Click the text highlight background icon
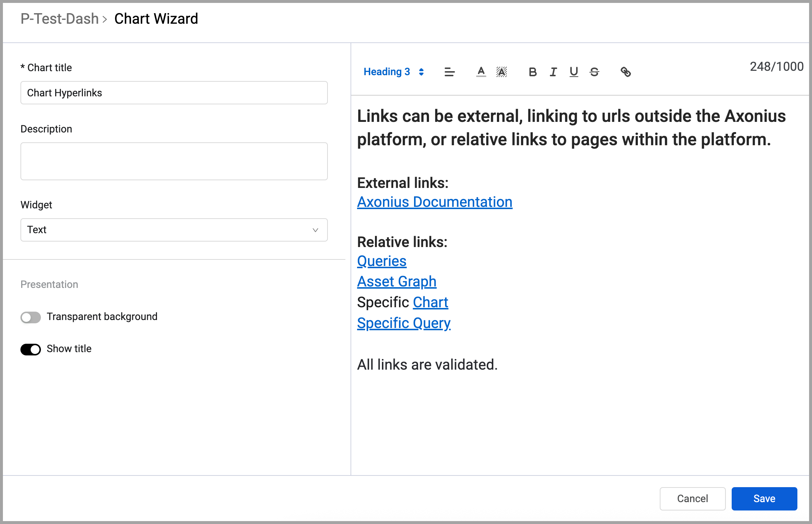Image resolution: width=812 pixels, height=524 pixels. click(x=502, y=72)
